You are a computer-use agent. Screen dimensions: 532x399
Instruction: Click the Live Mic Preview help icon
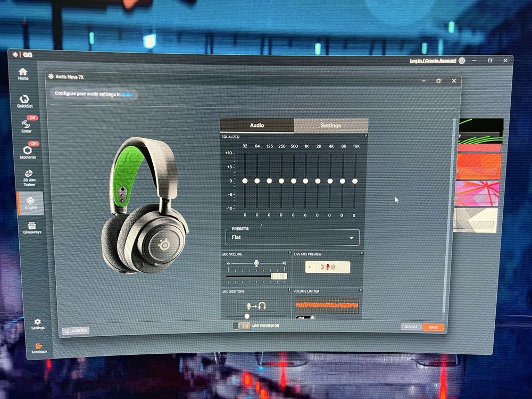[362, 253]
